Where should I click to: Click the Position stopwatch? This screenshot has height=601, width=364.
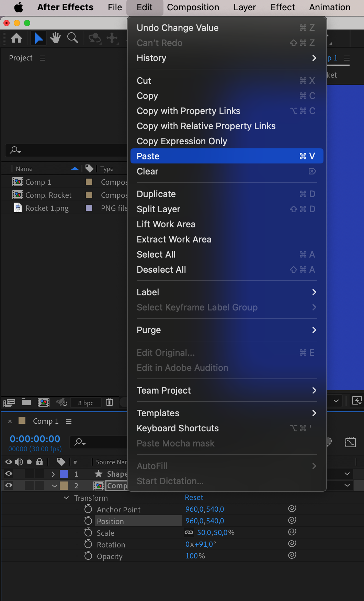click(x=88, y=521)
